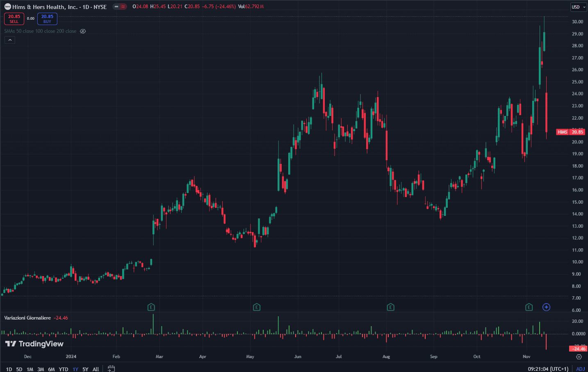Click the gray minus market status pill
588x372 pixels.
point(116,7)
